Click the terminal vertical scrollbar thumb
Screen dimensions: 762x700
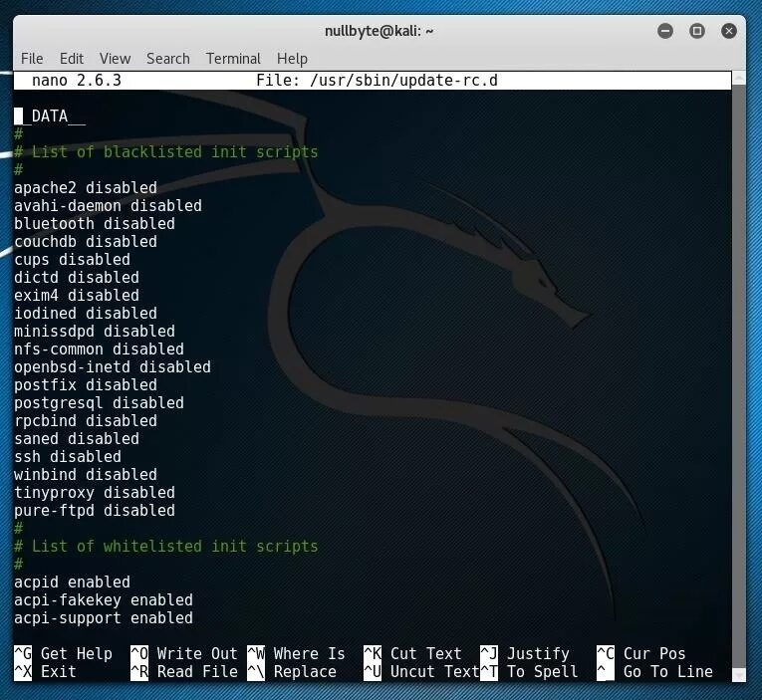click(x=739, y=374)
